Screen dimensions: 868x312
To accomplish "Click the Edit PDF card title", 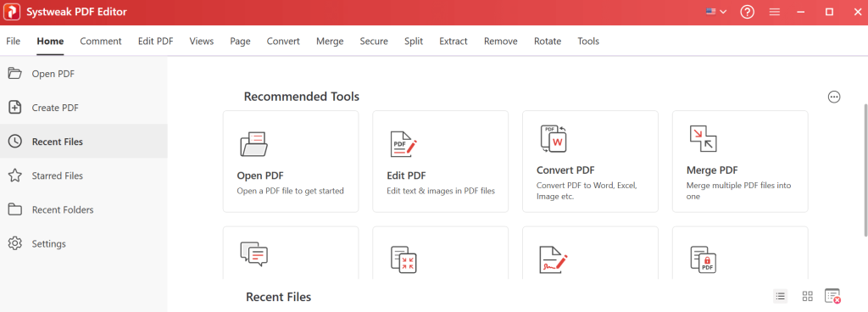I will (406, 175).
